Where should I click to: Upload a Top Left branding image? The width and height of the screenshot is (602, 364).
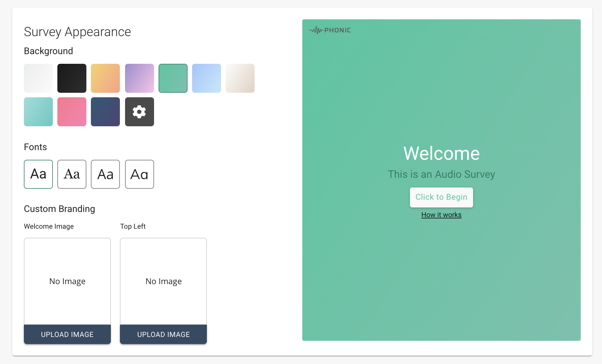pyautogui.click(x=163, y=334)
